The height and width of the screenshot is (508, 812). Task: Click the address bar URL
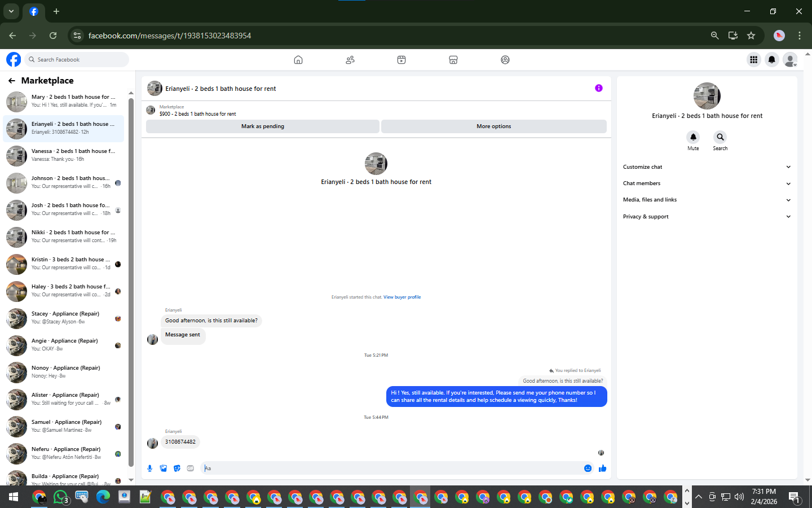point(170,36)
